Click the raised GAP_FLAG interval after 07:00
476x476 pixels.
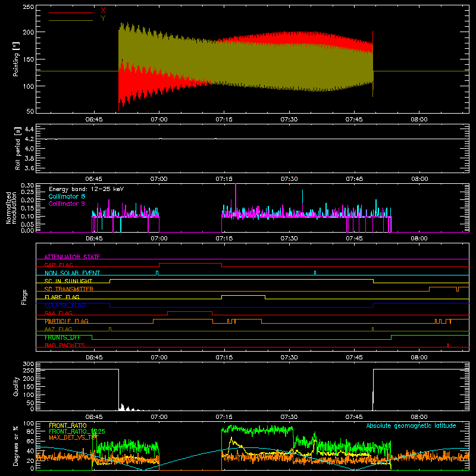click(190, 264)
